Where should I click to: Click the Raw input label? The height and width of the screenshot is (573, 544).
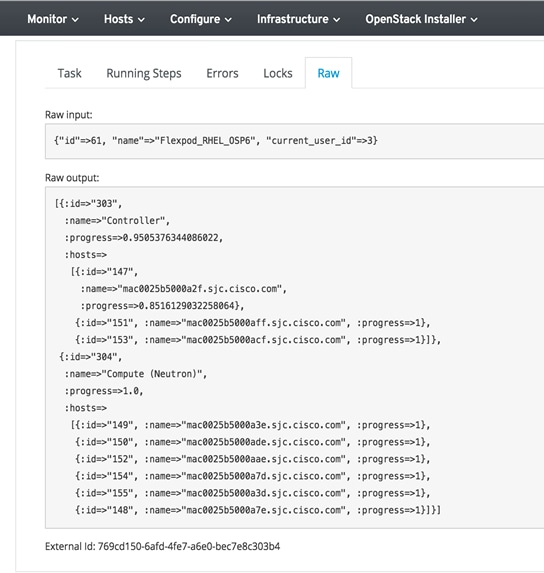pos(69,115)
